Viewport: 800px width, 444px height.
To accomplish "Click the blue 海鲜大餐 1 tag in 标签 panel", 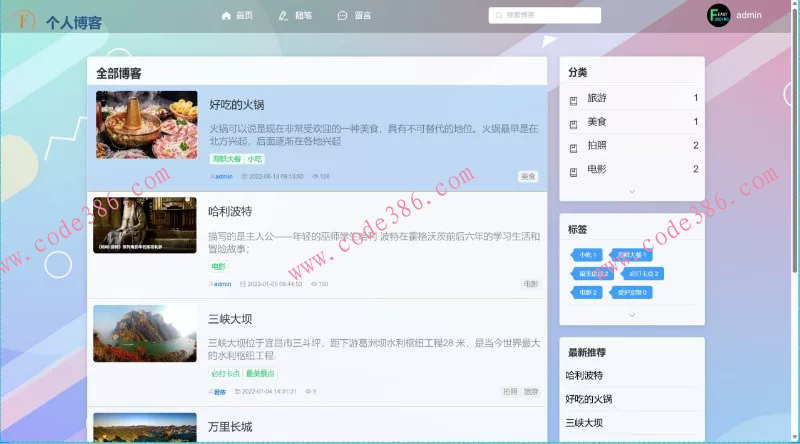I will click(x=632, y=255).
